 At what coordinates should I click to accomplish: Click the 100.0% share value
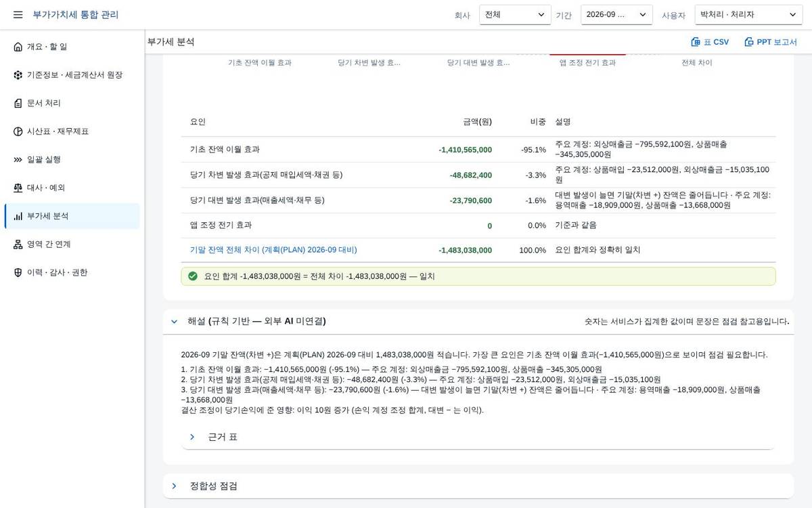tap(533, 251)
